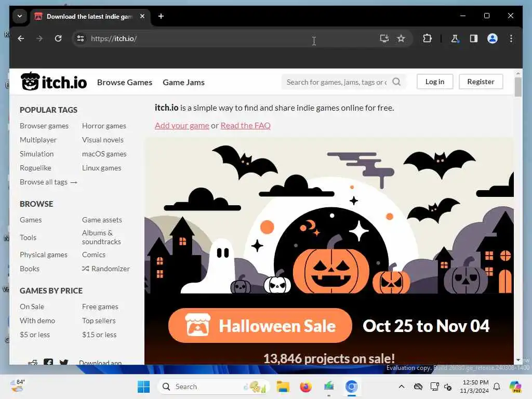Click the Randomizer link

pos(106,269)
